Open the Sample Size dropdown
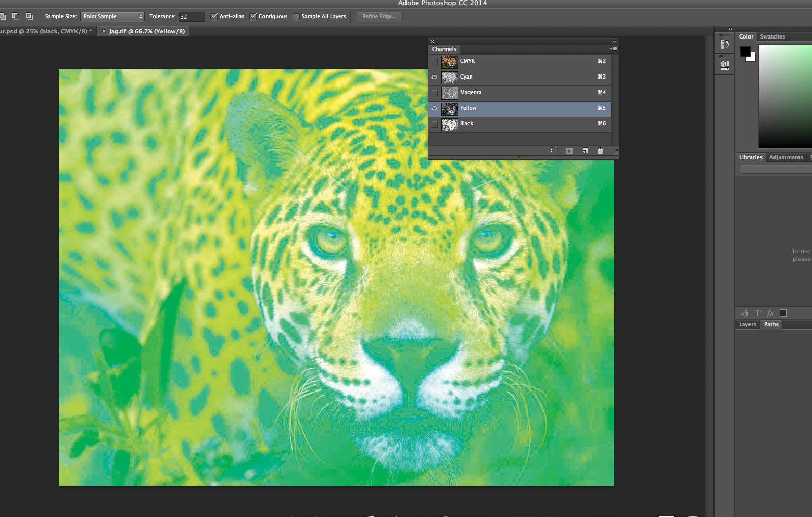This screenshot has width=812, height=517. [112, 16]
